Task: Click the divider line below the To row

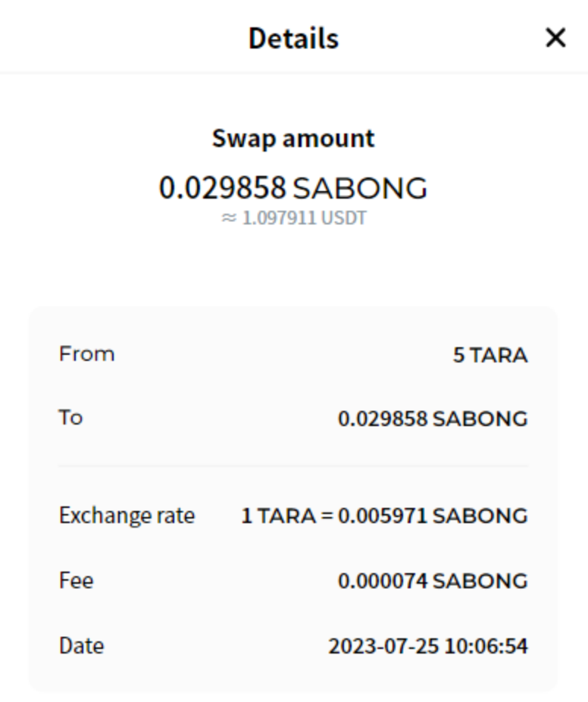Action: 293,466
